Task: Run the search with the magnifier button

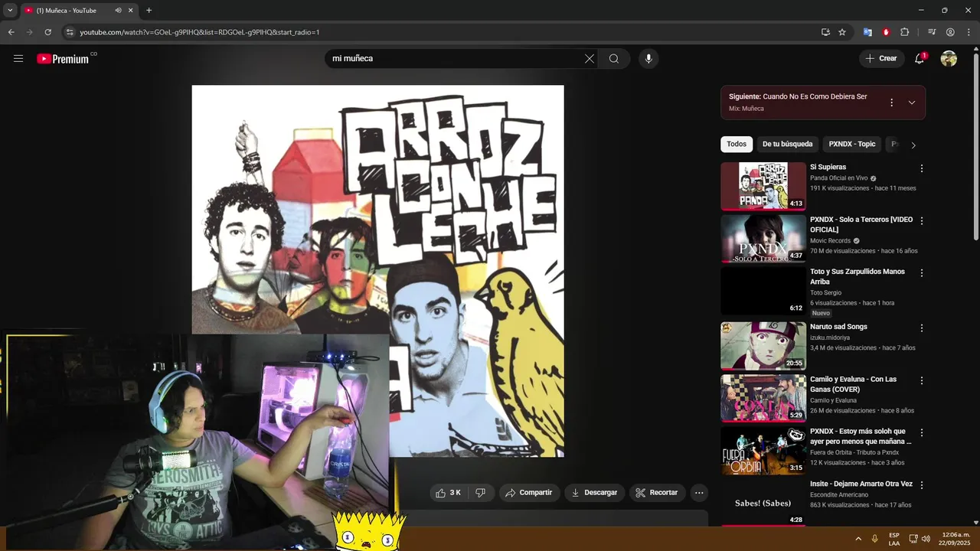Action: (614, 59)
